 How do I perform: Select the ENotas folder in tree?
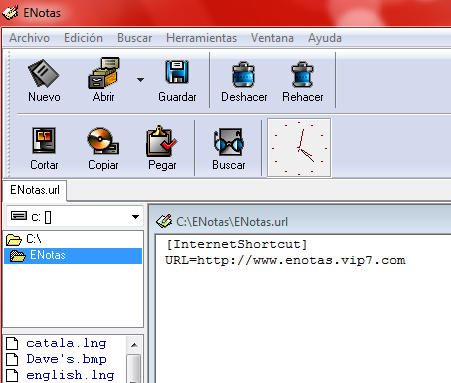(73, 256)
